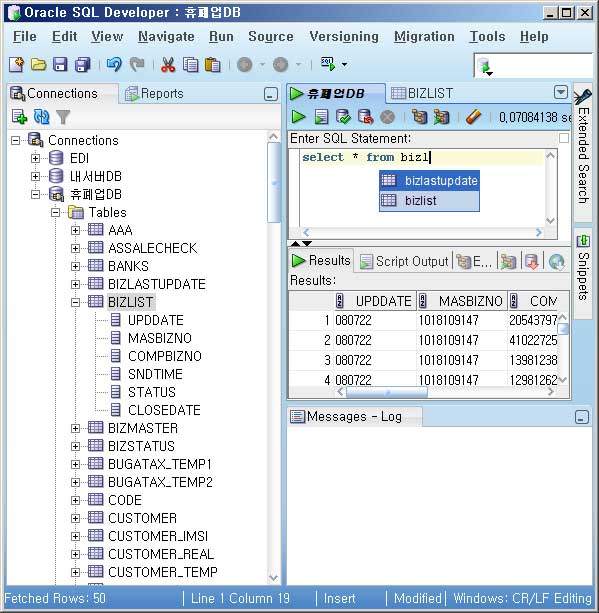Image resolution: width=599 pixels, height=613 pixels.
Task: Click the Paste toolbar icon
Action: pos(212,65)
